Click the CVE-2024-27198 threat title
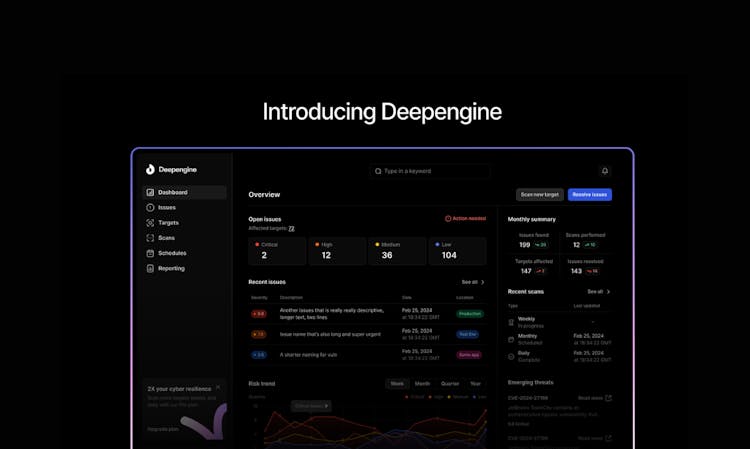Screen dimensions: 750x449 pyautogui.click(x=528, y=398)
